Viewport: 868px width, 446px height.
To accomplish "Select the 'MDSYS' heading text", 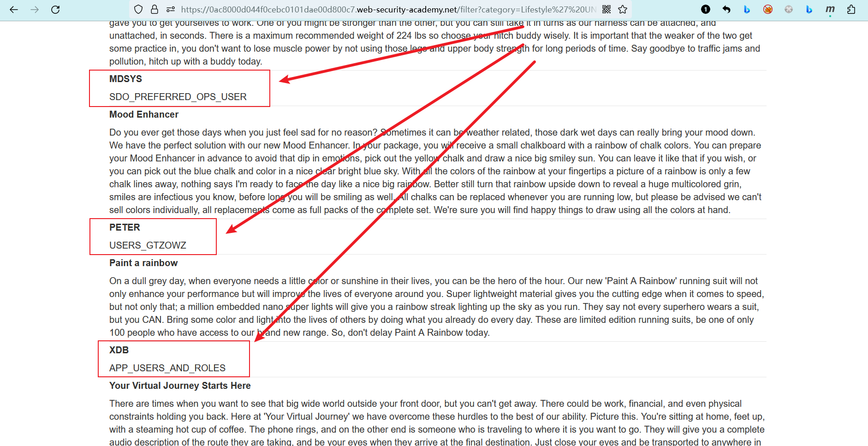I will pyautogui.click(x=125, y=79).
